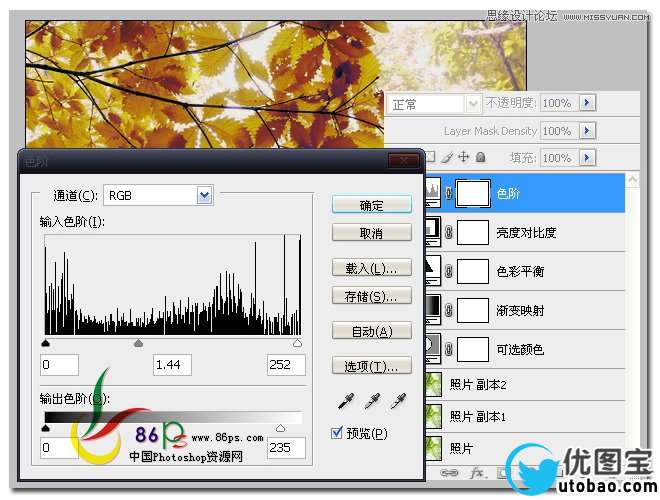Close the levels dialog window

pyautogui.click(x=404, y=160)
